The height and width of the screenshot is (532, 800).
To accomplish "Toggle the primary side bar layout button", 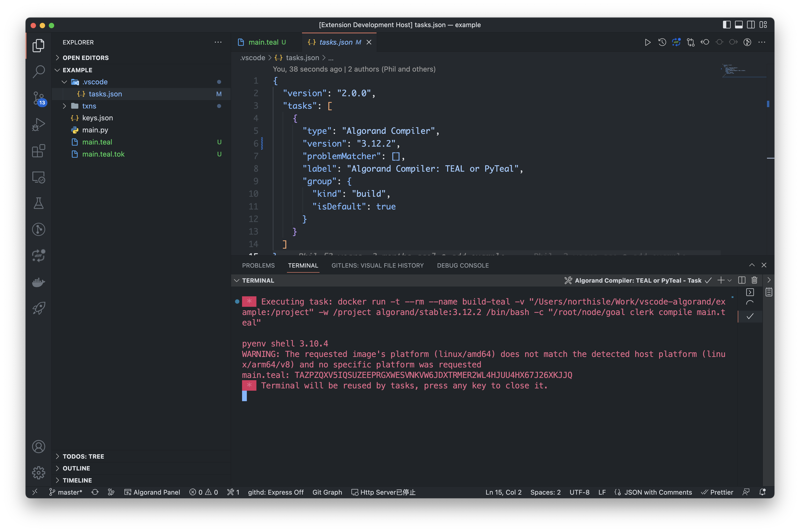I will 726,25.
